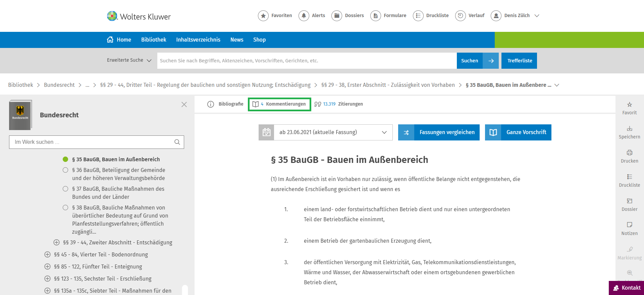Click the Im Werk suchen field
This screenshot has width=644, height=295.
click(x=92, y=142)
